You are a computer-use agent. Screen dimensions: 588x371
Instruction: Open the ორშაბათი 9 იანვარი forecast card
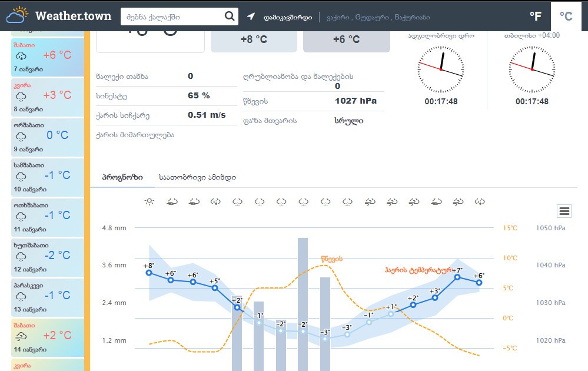tap(48, 137)
